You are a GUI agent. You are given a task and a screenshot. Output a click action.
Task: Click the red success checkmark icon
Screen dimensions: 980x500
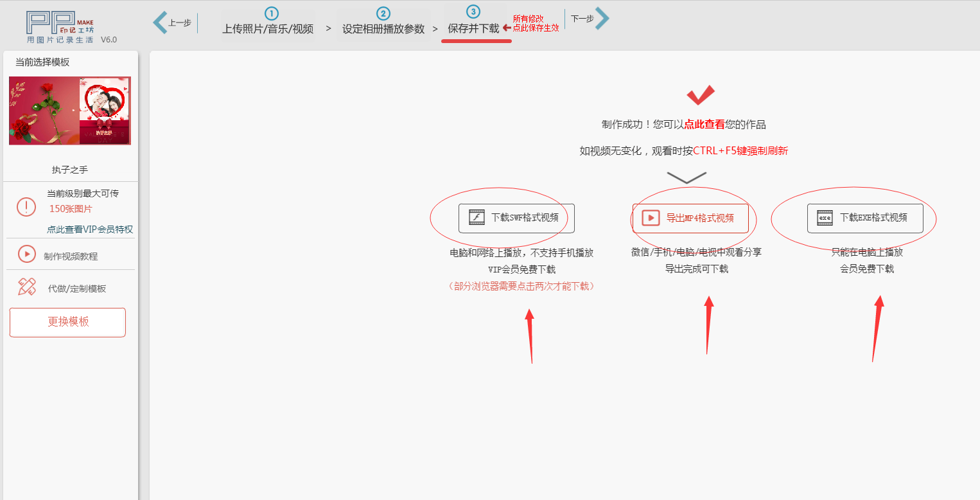[701, 95]
